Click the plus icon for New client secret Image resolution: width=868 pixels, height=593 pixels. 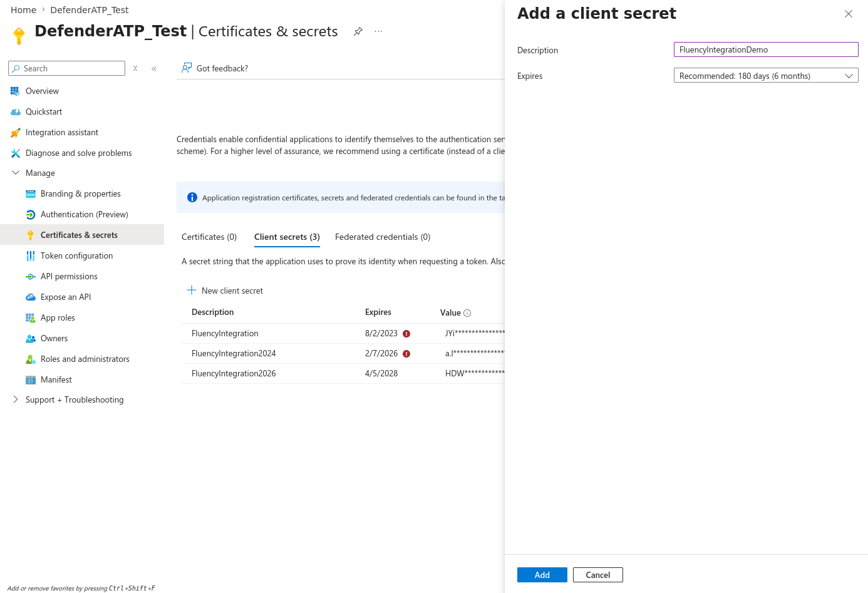[192, 290]
